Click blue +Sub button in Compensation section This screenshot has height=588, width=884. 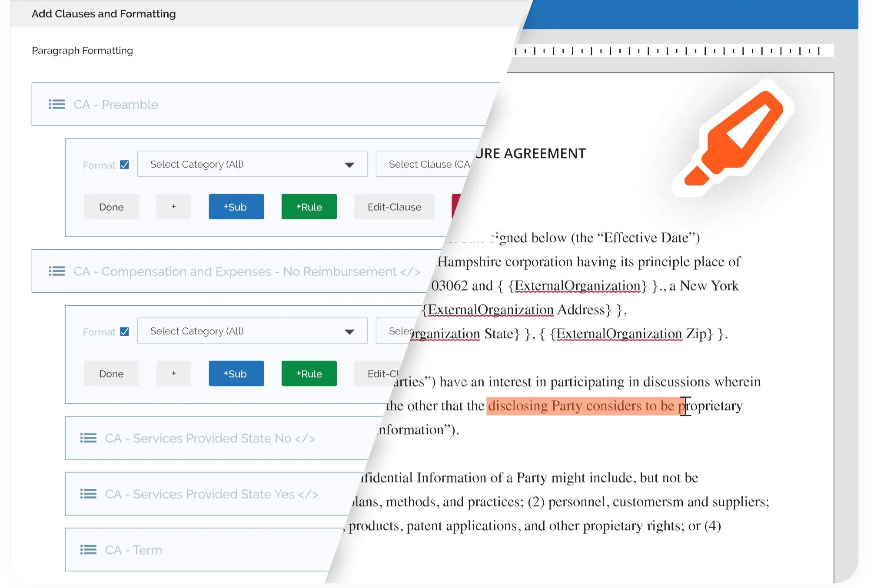coord(236,373)
